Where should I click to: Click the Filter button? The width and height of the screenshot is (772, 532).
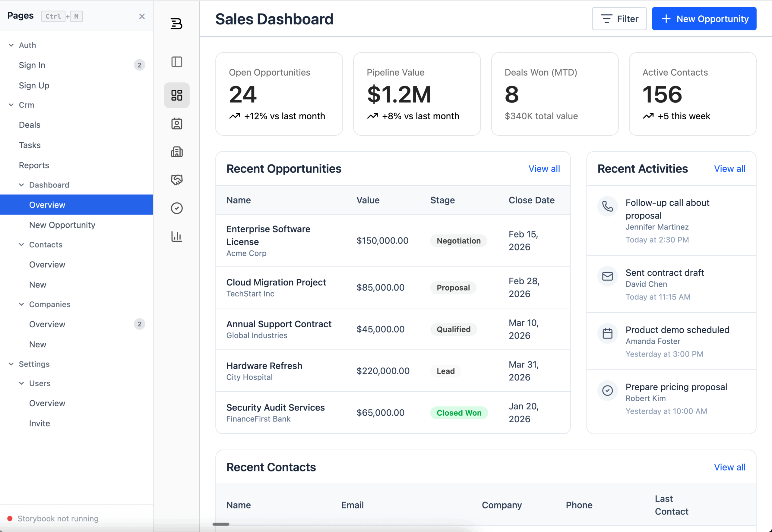(619, 19)
